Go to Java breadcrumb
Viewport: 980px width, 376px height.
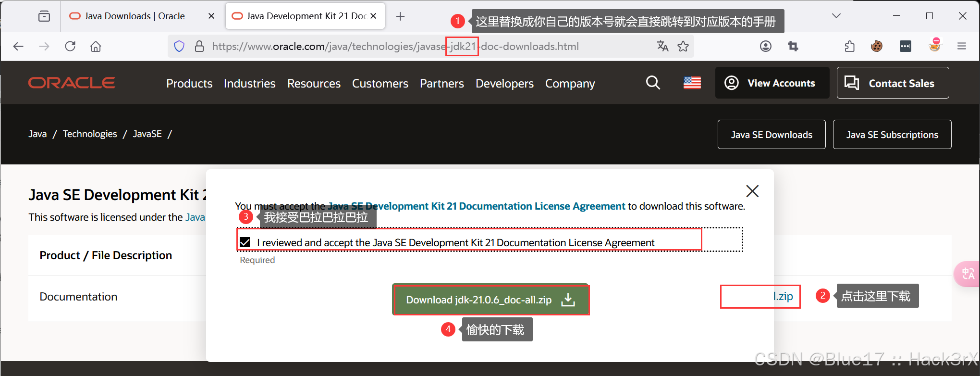(37, 134)
